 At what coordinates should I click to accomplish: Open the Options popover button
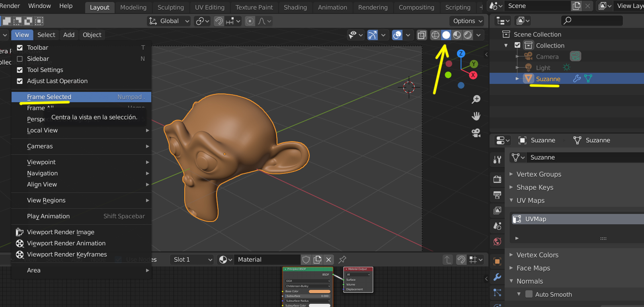[467, 21]
